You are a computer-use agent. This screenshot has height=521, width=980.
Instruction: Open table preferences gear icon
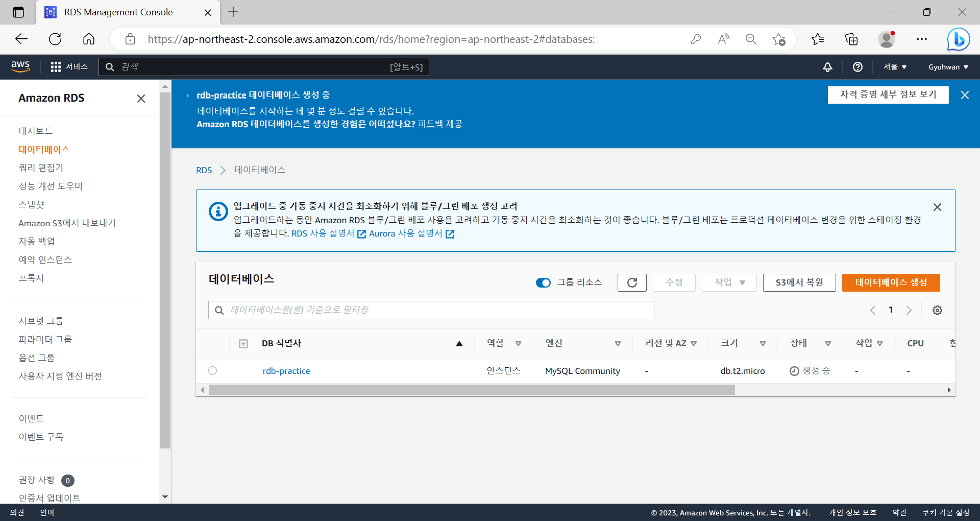click(x=937, y=310)
